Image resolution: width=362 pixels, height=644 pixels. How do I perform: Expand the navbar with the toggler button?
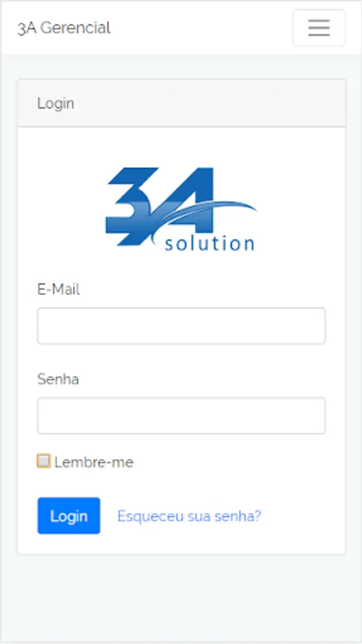(x=319, y=28)
